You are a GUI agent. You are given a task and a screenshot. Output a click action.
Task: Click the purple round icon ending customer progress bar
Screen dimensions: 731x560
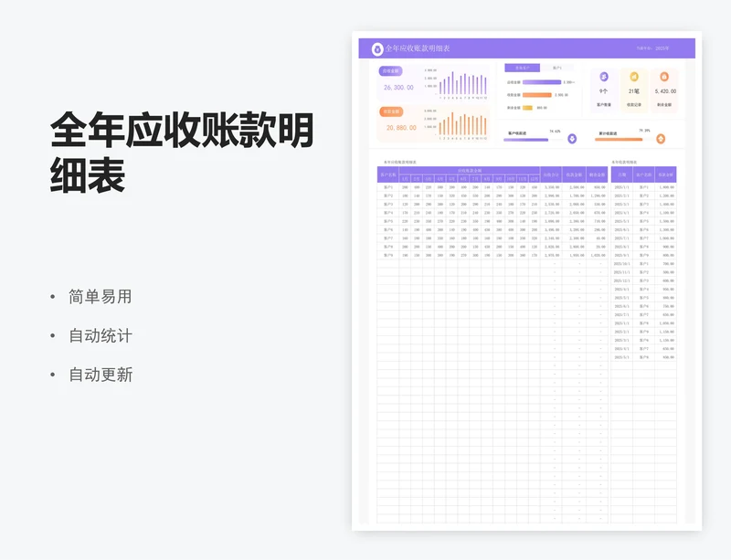pos(572,139)
